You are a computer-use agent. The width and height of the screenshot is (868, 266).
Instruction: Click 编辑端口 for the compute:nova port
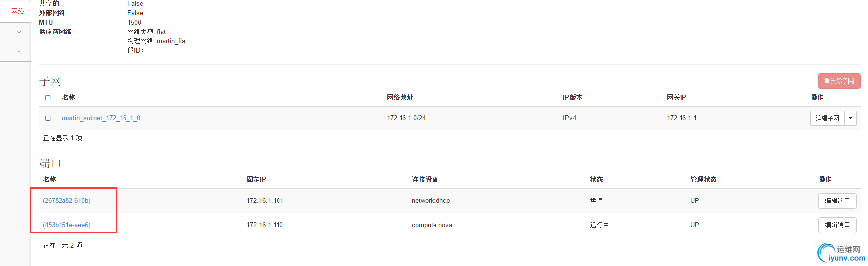837,225
